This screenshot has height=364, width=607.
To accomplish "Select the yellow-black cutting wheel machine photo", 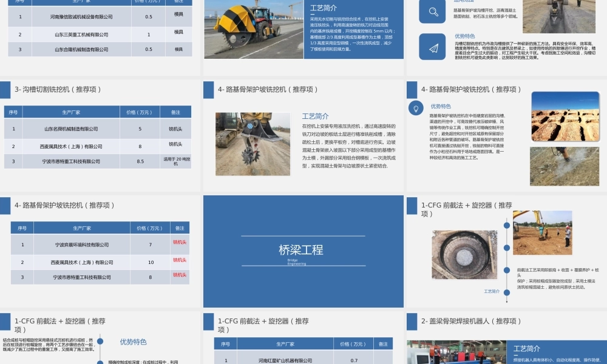I will coord(254,29).
